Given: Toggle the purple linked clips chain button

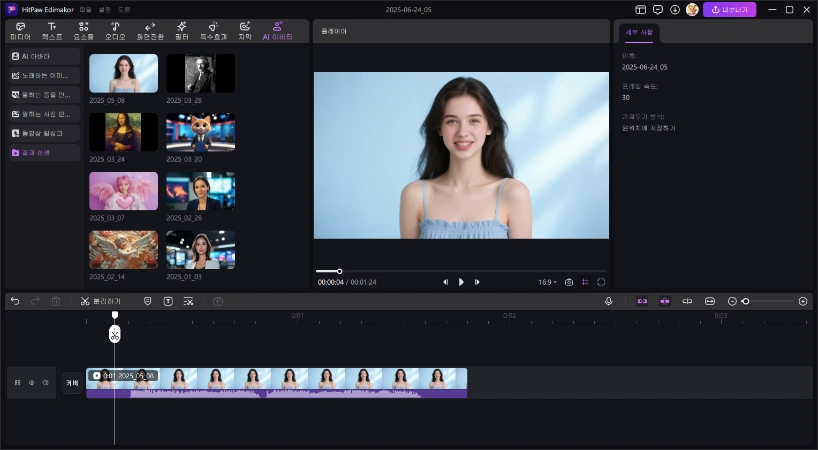Looking at the screenshot, I should point(642,301).
